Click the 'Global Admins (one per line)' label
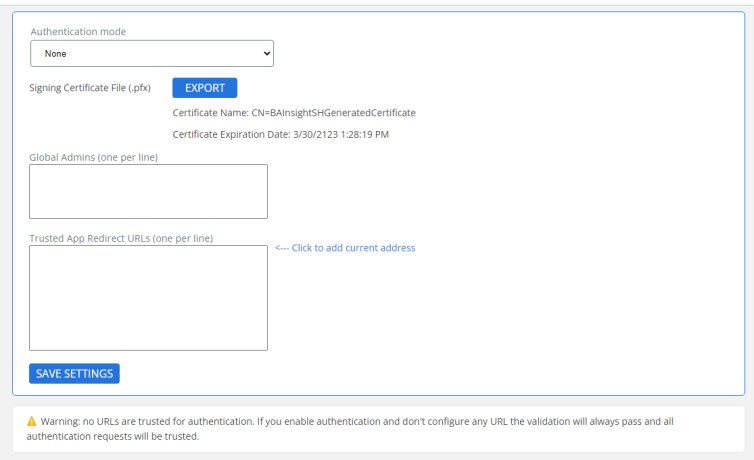This screenshot has width=754, height=460. tap(93, 157)
